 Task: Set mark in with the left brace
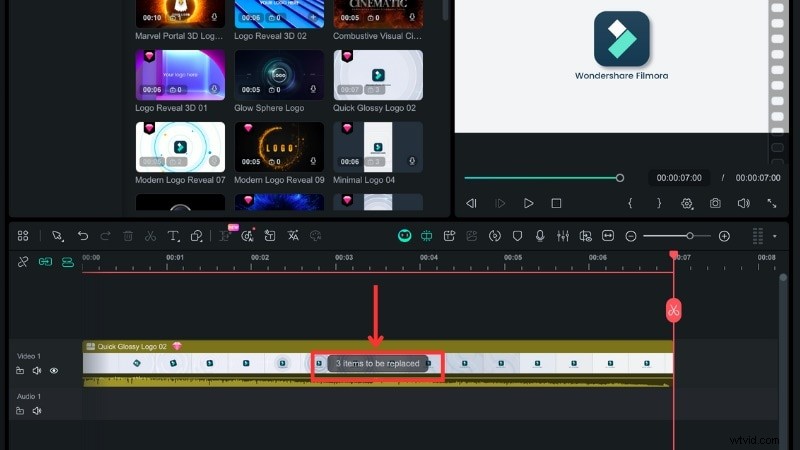click(x=630, y=203)
